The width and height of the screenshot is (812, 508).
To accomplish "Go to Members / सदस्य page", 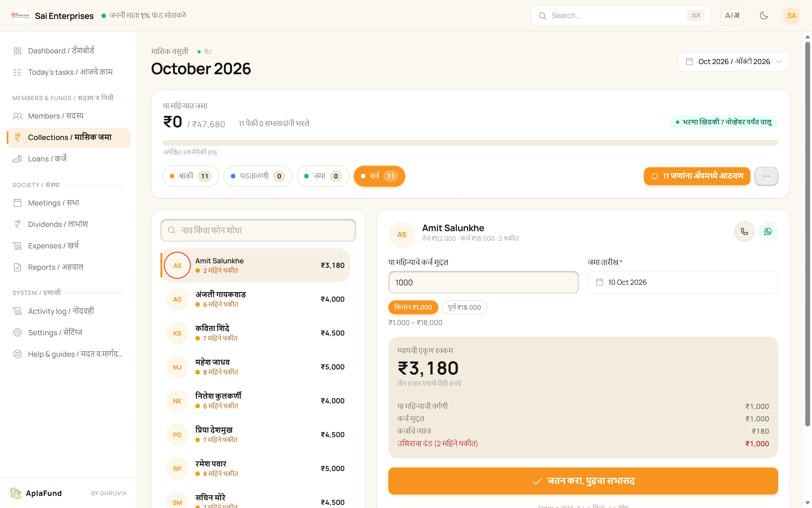I will 69,116.
